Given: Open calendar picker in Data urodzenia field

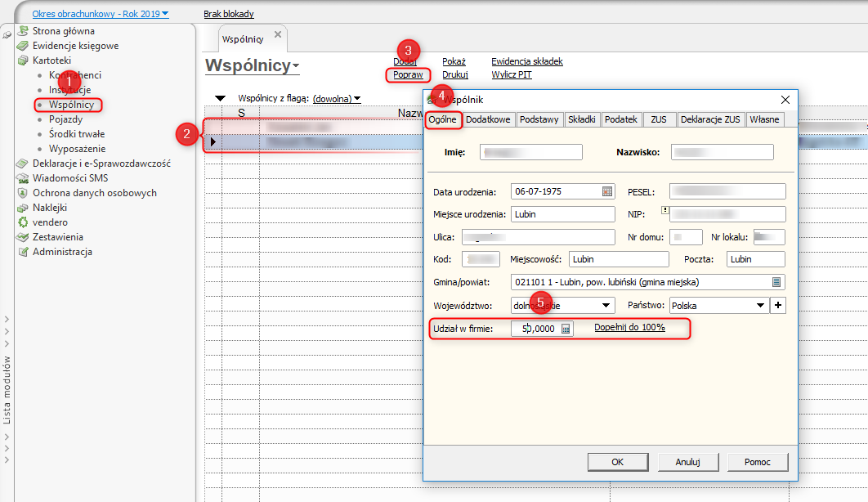Looking at the screenshot, I should pyautogui.click(x=606, y=192).
